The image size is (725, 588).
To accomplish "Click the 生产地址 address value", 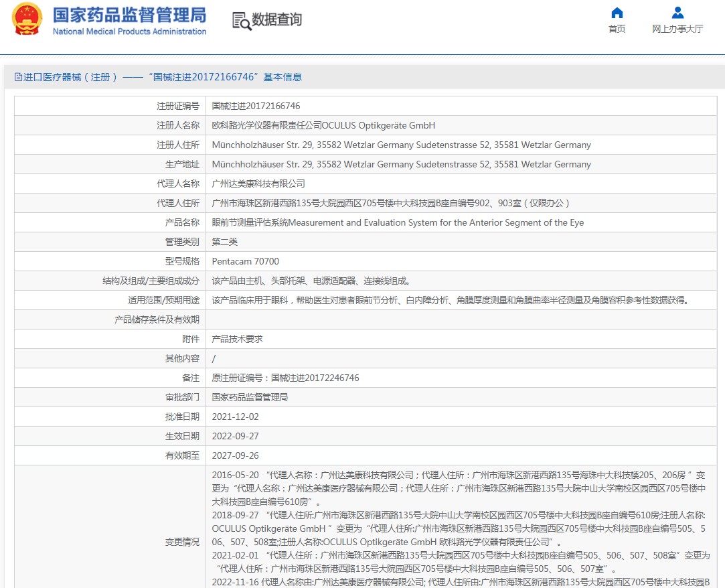I will point(402,164).
